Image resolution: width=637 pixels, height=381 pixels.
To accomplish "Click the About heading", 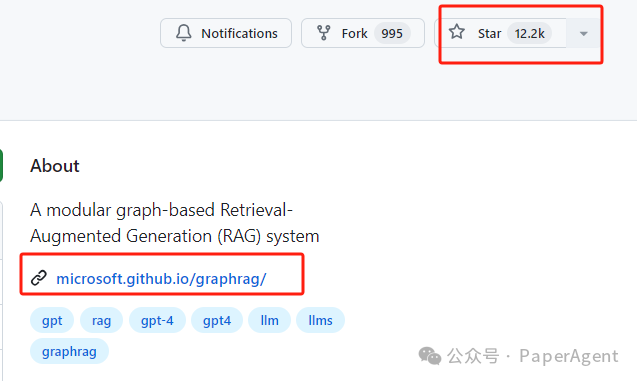I will click(55, 166).
